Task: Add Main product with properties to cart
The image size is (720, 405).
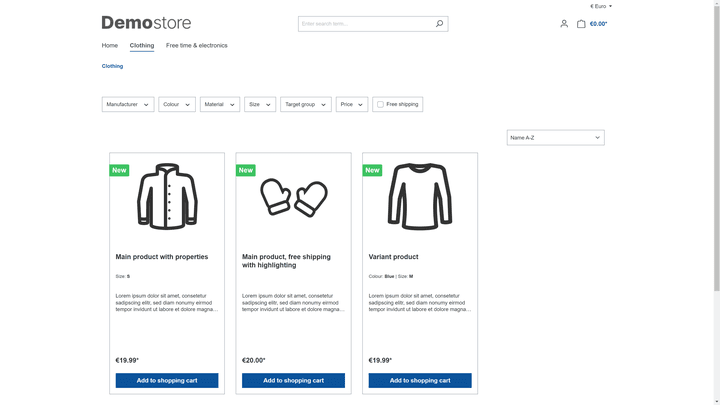Action: tap(167, 380)
